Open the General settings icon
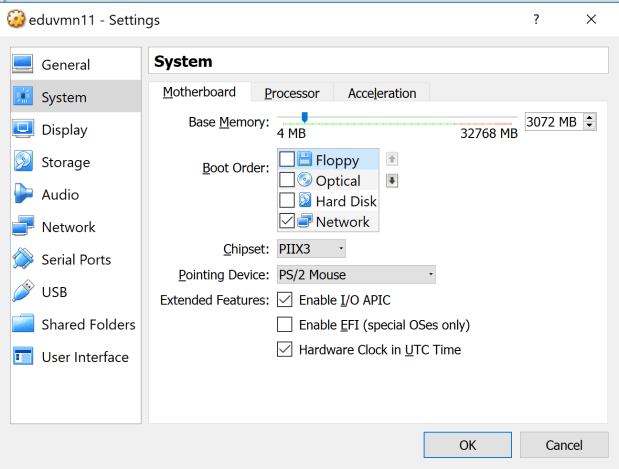Screen dimensions: 619x469 pos(24,65)
